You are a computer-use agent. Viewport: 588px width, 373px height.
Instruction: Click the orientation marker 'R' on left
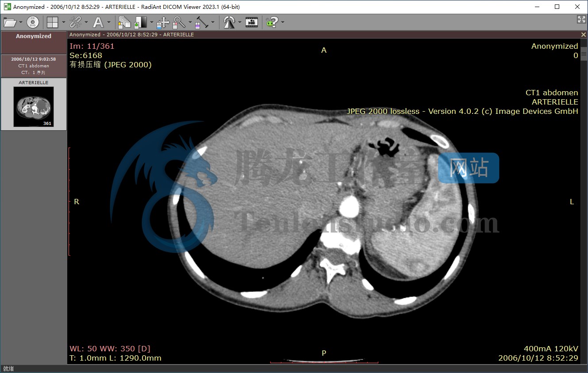pos(77,202)
